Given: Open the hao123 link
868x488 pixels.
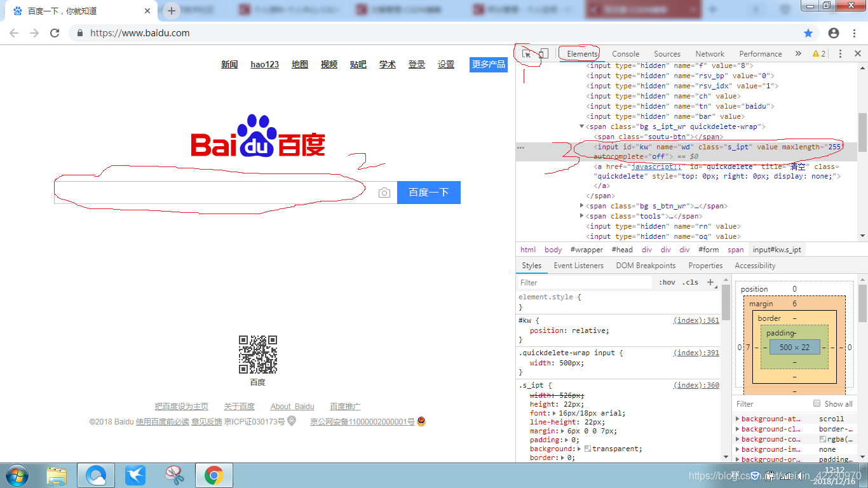Looking at the screenshot, I should (x=264, y=64).
